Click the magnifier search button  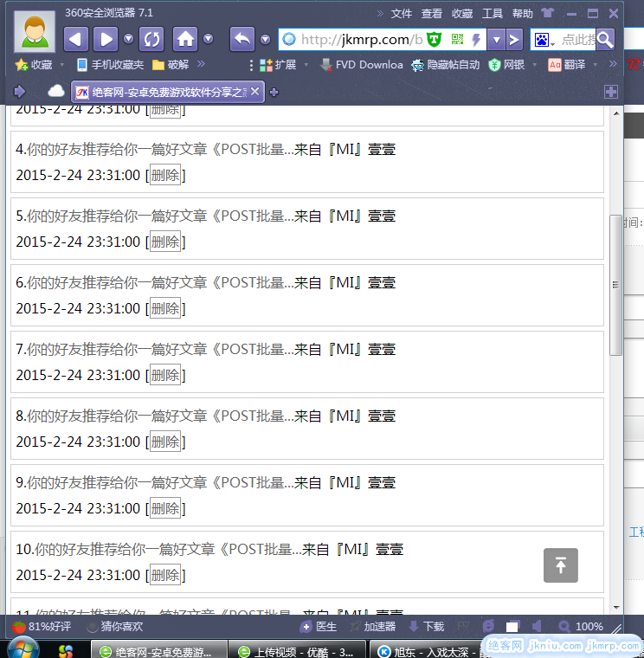pyautogui.click(x=604, y=39)
